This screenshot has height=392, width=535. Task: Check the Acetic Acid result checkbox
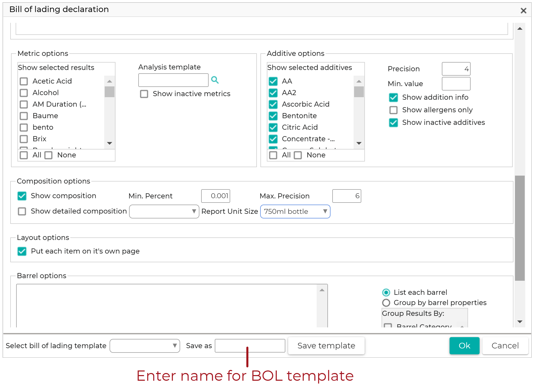click(x=24, y=81)
